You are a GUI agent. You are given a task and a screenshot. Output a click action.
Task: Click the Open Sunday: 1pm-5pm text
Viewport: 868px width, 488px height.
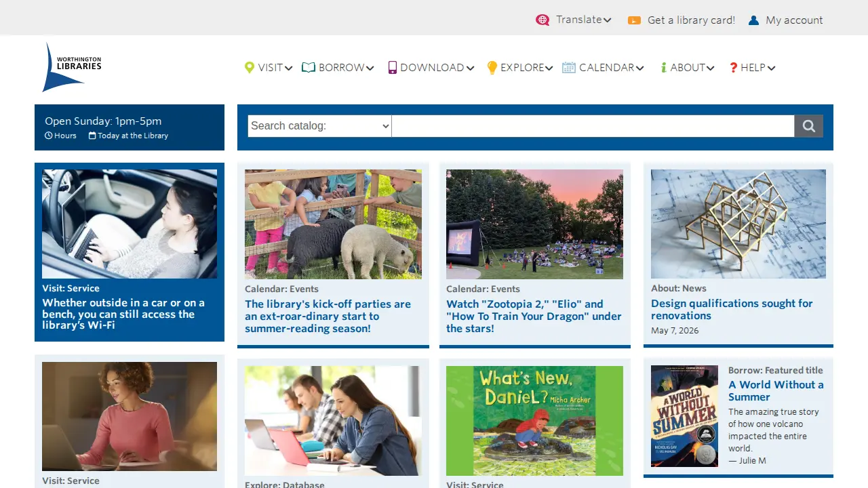[103, 121]
